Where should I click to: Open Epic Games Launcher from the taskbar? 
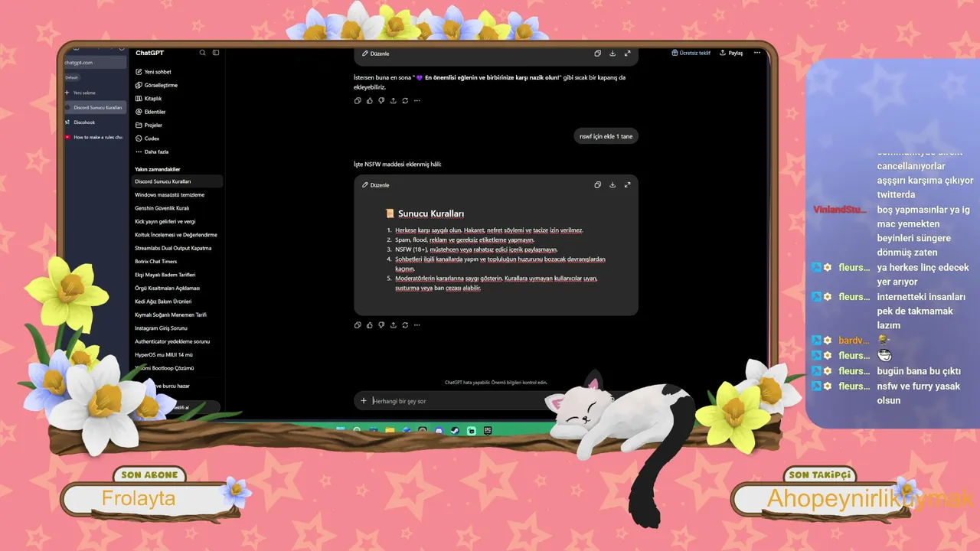point(488,431)
